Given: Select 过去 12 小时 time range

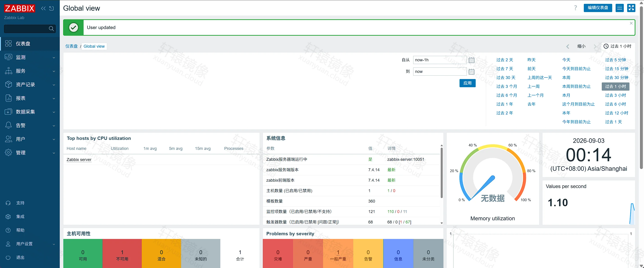Looking at the screenshot, I should pos(617,113).
